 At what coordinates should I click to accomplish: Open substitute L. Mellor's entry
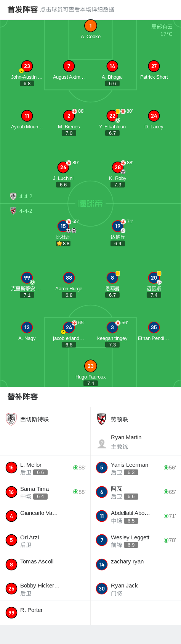click(x=45, y=468)
